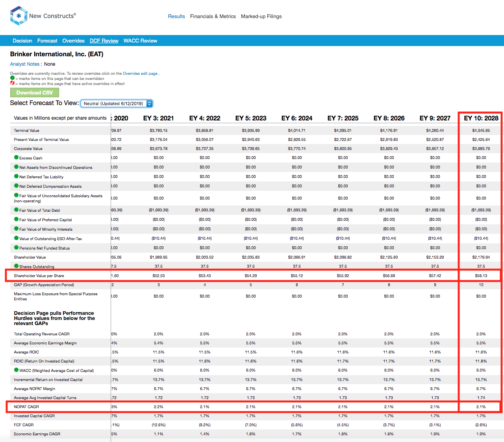Open the Analyst Notes link
Screen dimensions: 504x442
tap(25, 64)
